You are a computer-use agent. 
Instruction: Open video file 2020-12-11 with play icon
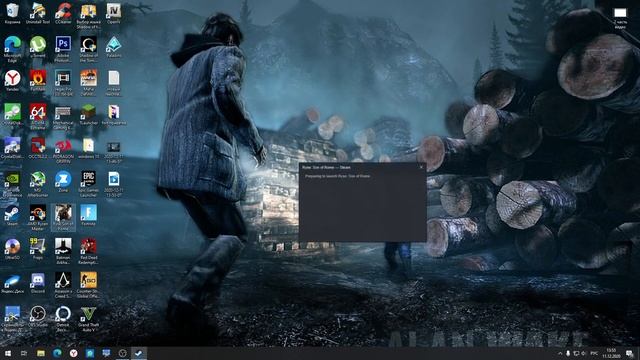point(113,184)
